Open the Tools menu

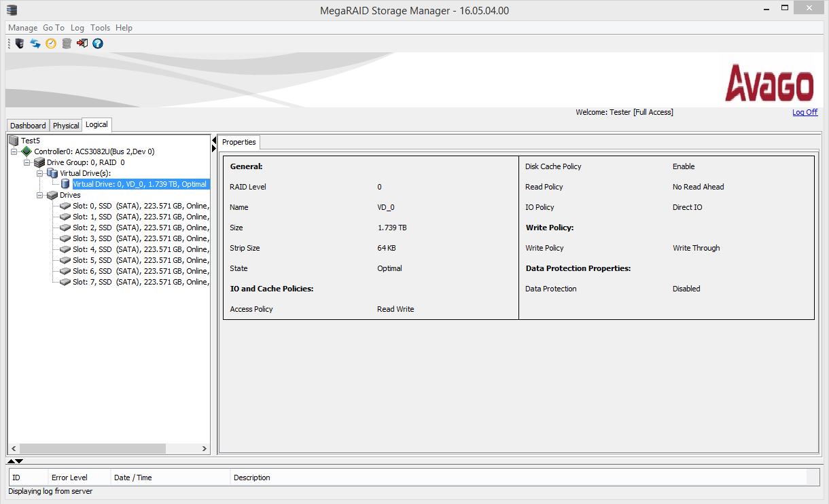[100, 28]
